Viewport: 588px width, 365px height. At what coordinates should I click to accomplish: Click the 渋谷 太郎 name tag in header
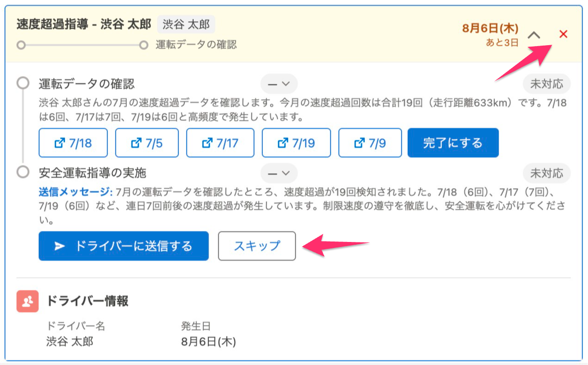pyautogui.click(x=186, y=24)
